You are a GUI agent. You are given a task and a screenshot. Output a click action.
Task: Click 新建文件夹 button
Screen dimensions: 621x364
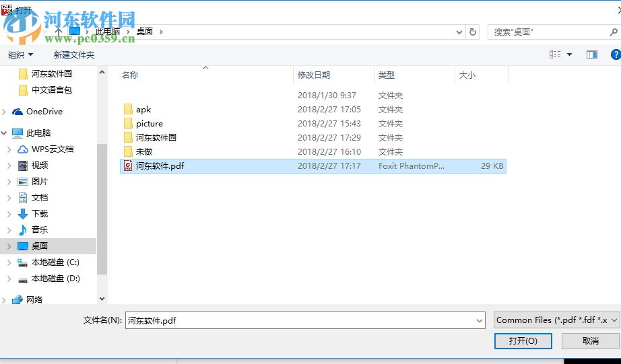tap(74, 54)
